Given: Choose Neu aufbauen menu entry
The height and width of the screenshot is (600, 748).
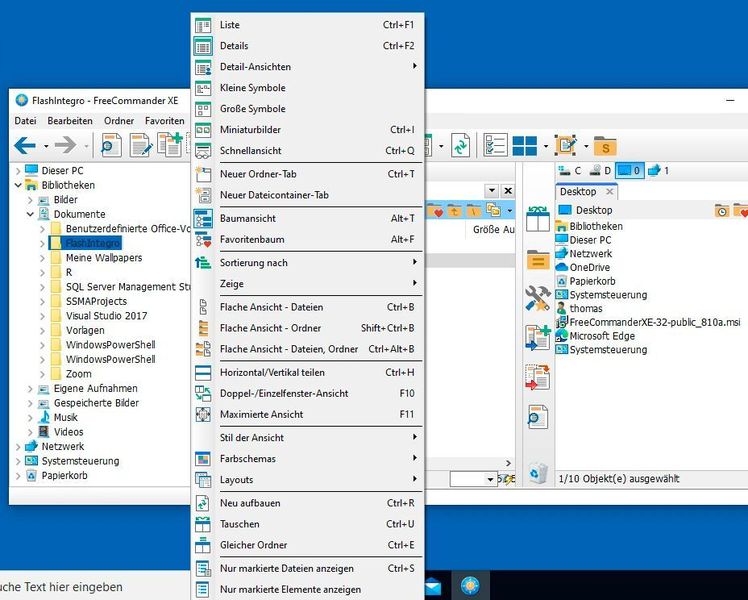Looking at the screenshot, I should (x=308, y=503).
